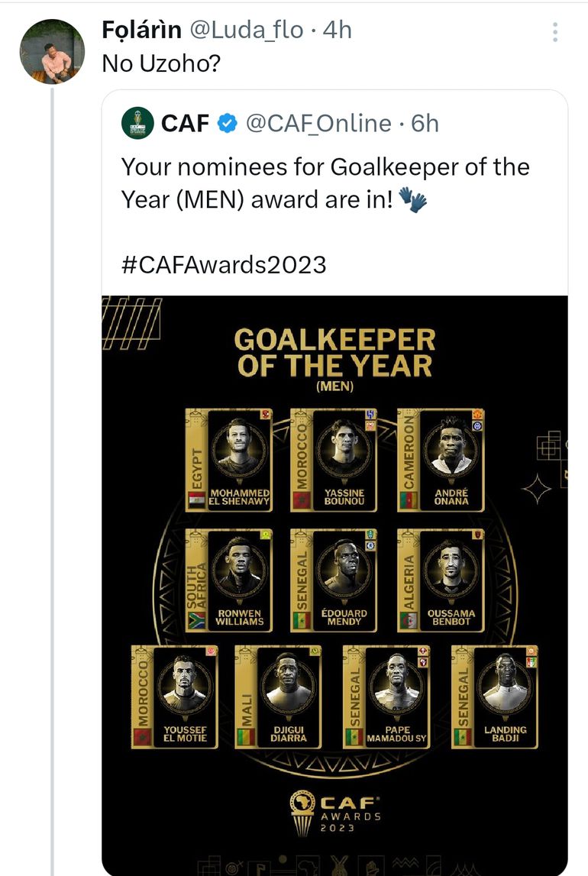Click the #CAFAwards2023 hashtag
Image resolution: width=588 pixels, height=876 pixels.
(x=224, y=264)
